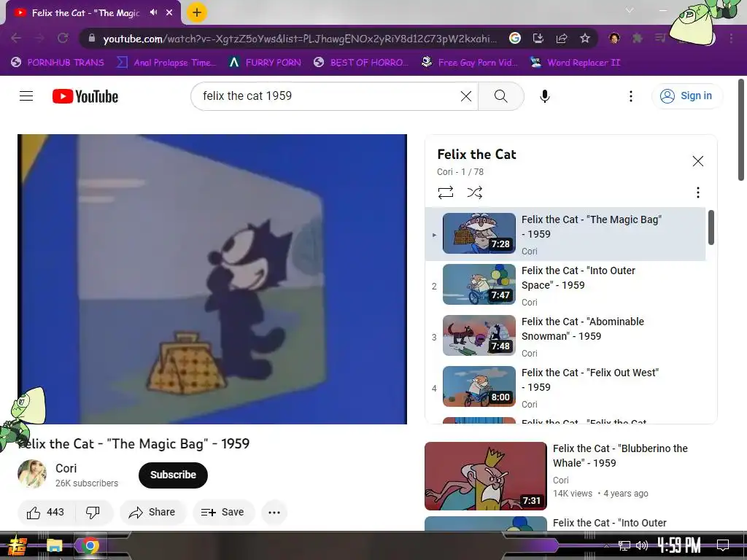
Task: Open the network tray icon
Action: 624,545
